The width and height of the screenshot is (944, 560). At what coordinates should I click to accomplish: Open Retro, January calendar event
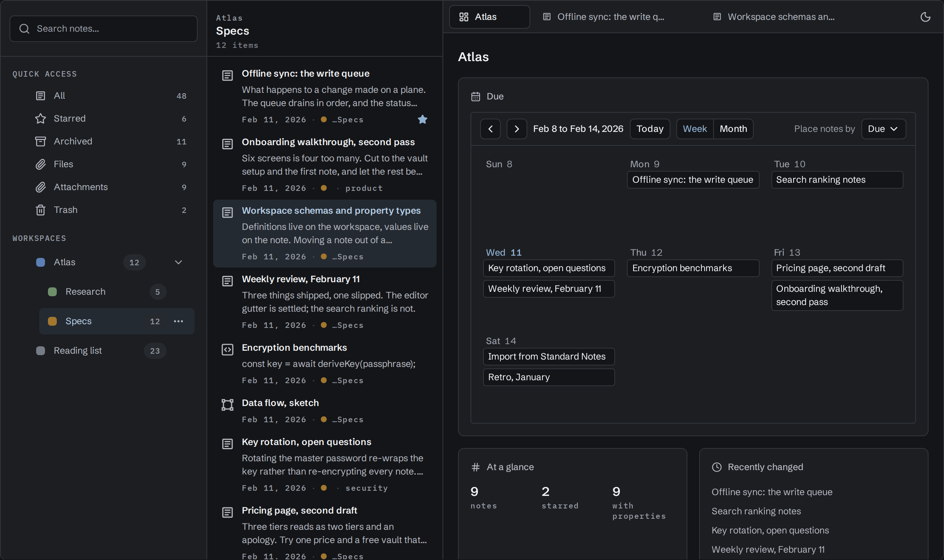tap(549, 377)
